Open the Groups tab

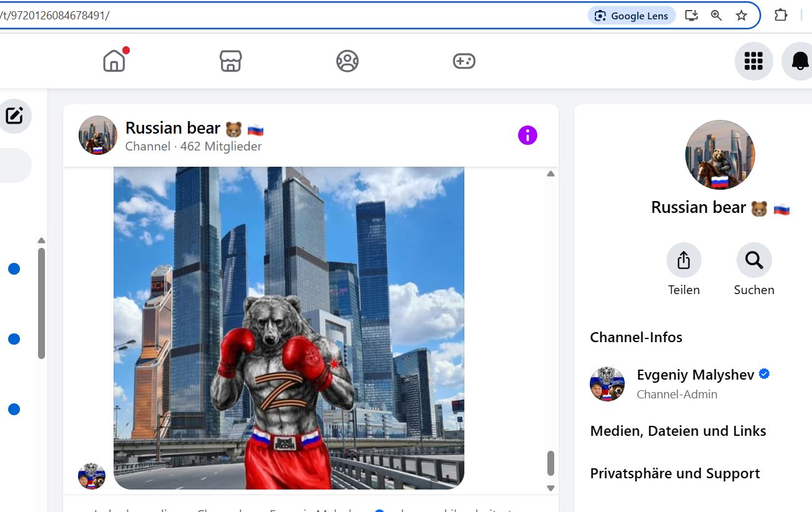[347, 61]
